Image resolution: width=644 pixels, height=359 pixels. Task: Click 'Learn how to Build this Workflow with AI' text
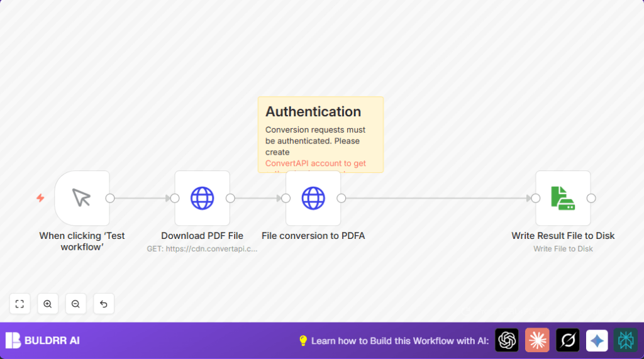(400, 341)
